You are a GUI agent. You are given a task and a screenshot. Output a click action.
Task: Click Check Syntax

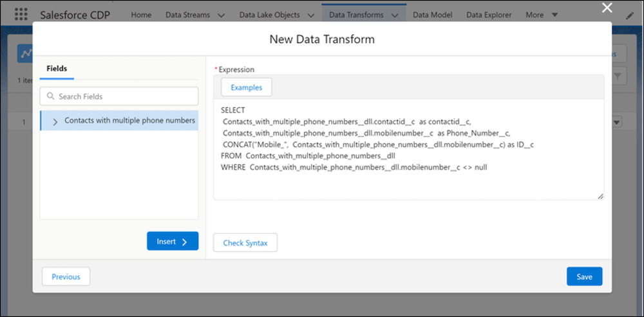[245, 243]
